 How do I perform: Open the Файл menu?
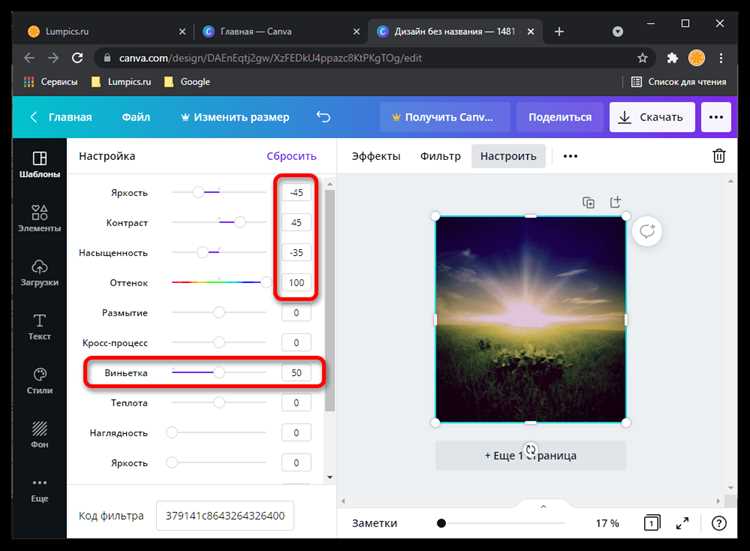click(x=136, y=117)
